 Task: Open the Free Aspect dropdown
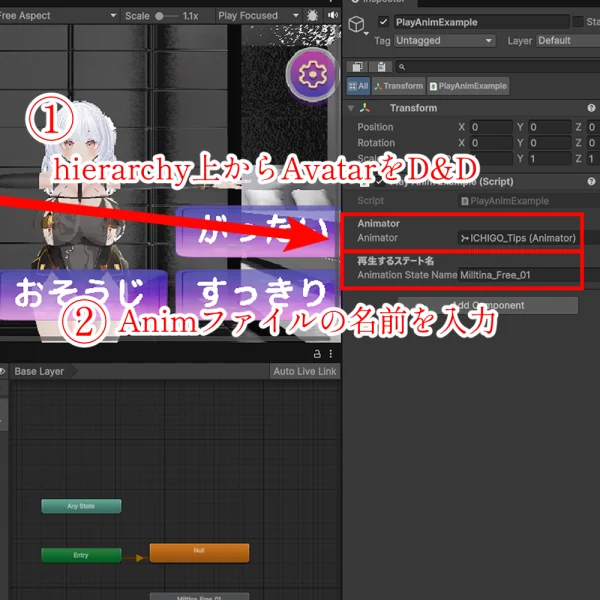58,16
